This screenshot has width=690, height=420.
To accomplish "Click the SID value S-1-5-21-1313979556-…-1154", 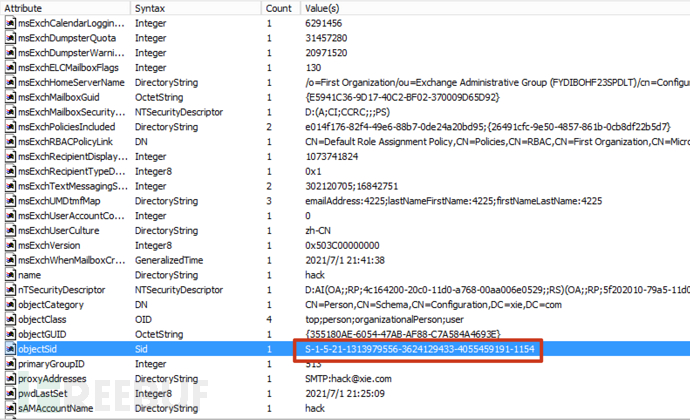I will click(419, 349).
